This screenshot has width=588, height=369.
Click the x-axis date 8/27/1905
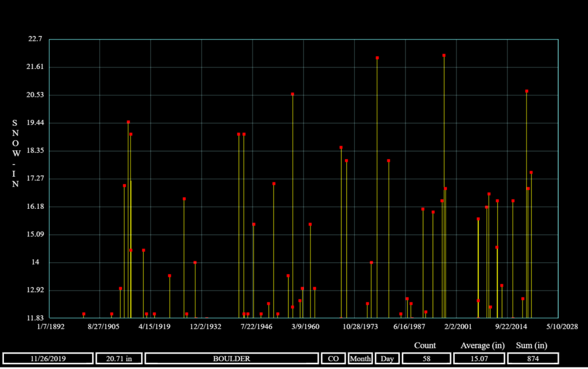pos(103,327)
